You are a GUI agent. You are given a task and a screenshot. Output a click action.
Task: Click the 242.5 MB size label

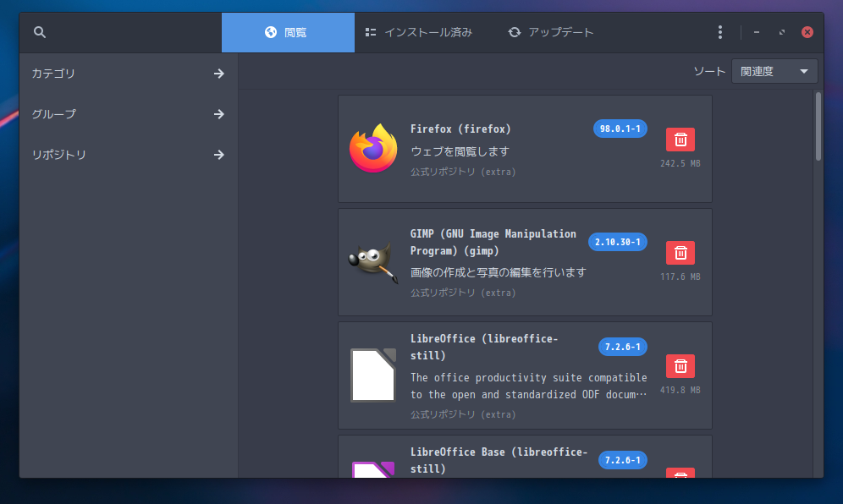click(x=680, y=163)
